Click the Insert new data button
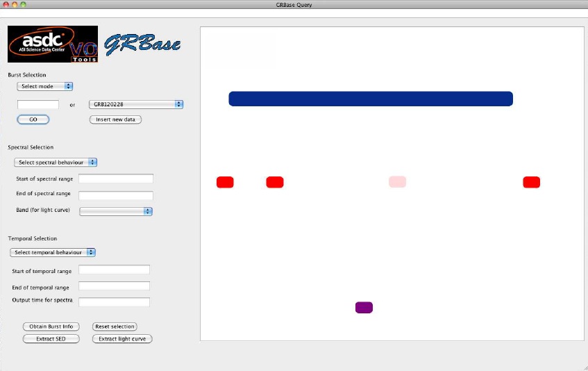The height and width of the screenshot is (371, 588). coord(115,119)
